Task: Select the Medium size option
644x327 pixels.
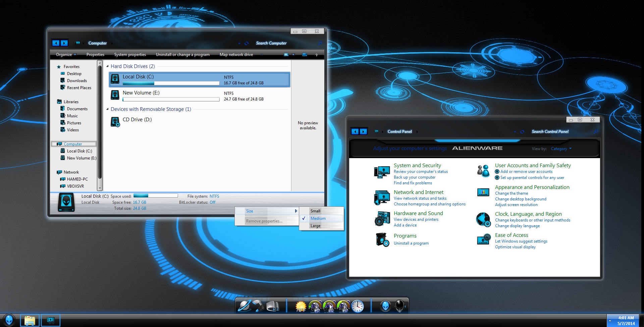Action: 318,218
